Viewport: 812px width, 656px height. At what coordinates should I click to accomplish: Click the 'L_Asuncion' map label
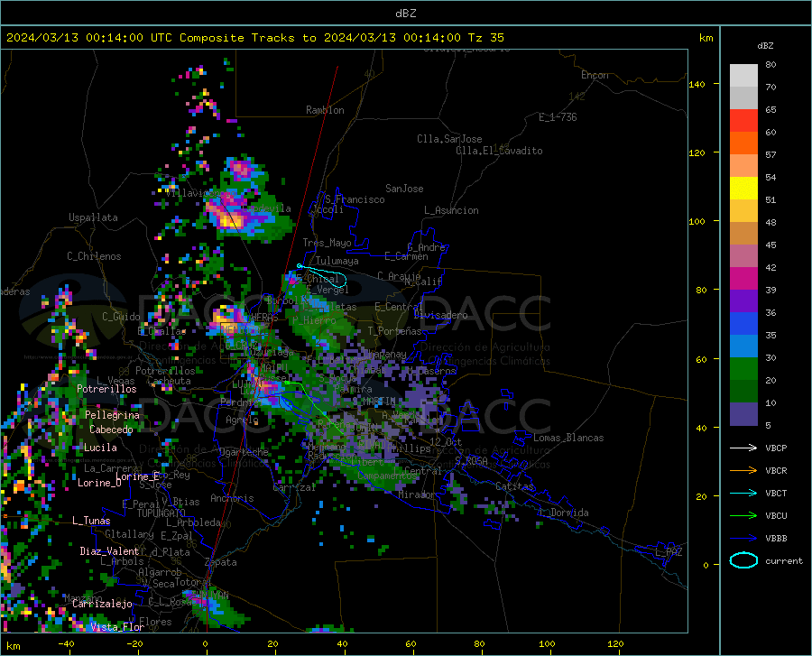click(451, 210)
